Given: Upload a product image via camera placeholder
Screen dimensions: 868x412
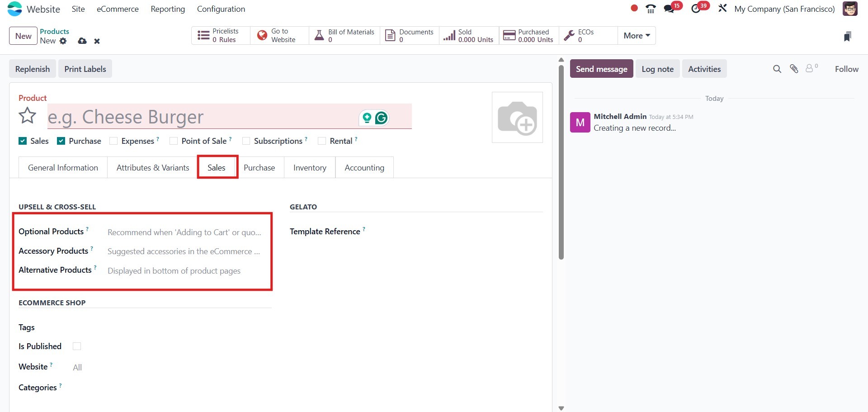Looking at the screenshot, I should coord(517,118).
